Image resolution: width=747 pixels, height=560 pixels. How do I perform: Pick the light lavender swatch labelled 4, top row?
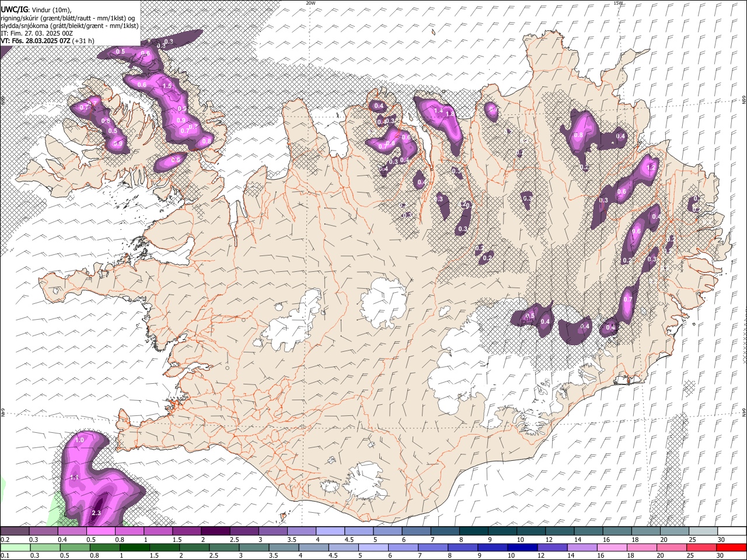(x=330, y=531)
